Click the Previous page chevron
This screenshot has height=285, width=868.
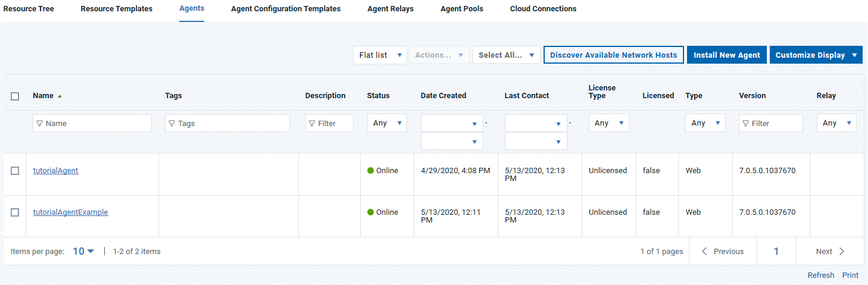(x=704, y=252)
